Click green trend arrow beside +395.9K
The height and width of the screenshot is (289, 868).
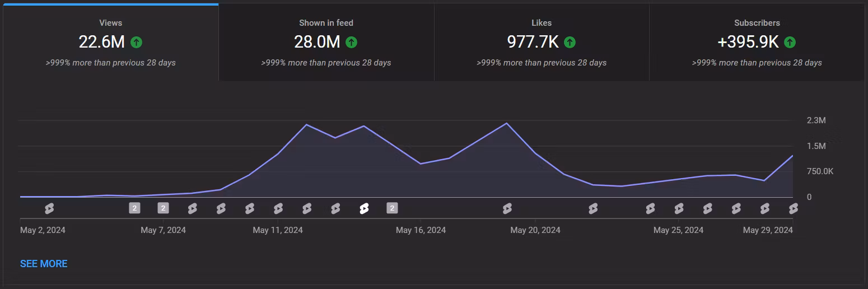790,42
